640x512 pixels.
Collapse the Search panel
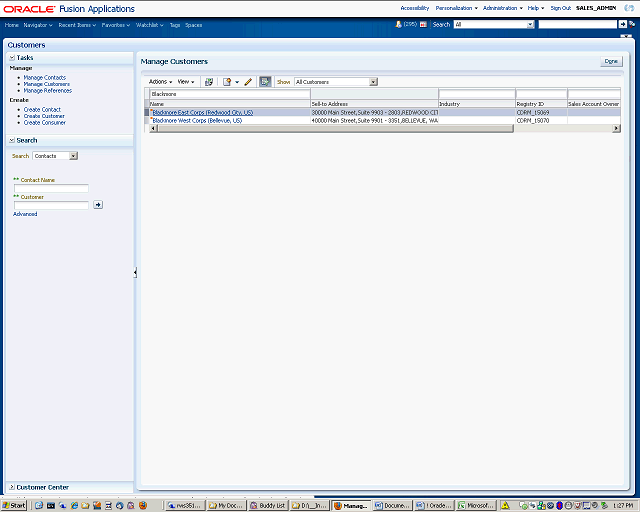click(12, 140)
